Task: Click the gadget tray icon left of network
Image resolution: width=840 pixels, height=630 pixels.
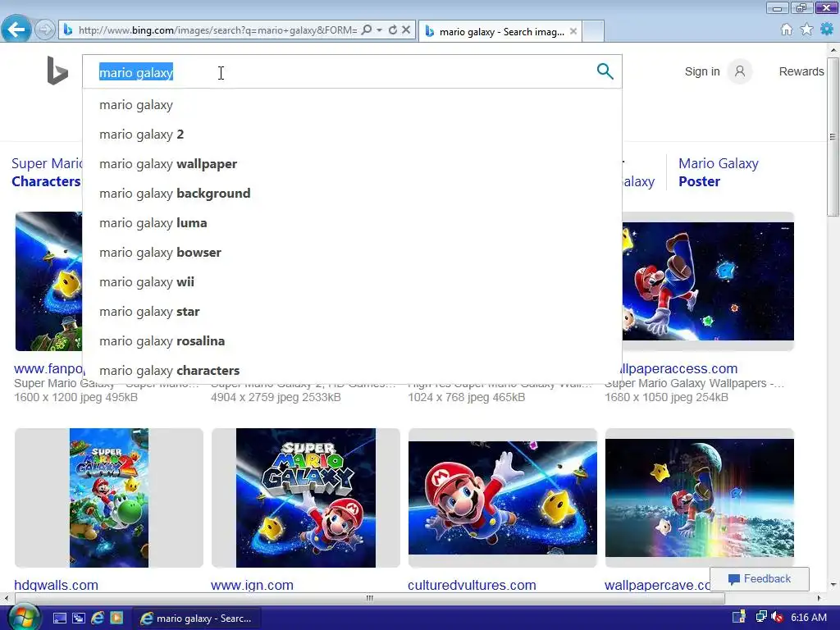Action: [x=739, y=617]
